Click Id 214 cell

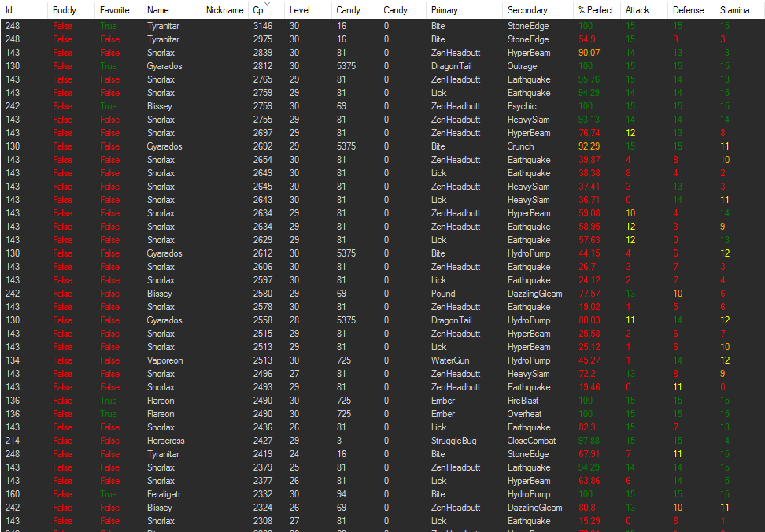point(13,441)
